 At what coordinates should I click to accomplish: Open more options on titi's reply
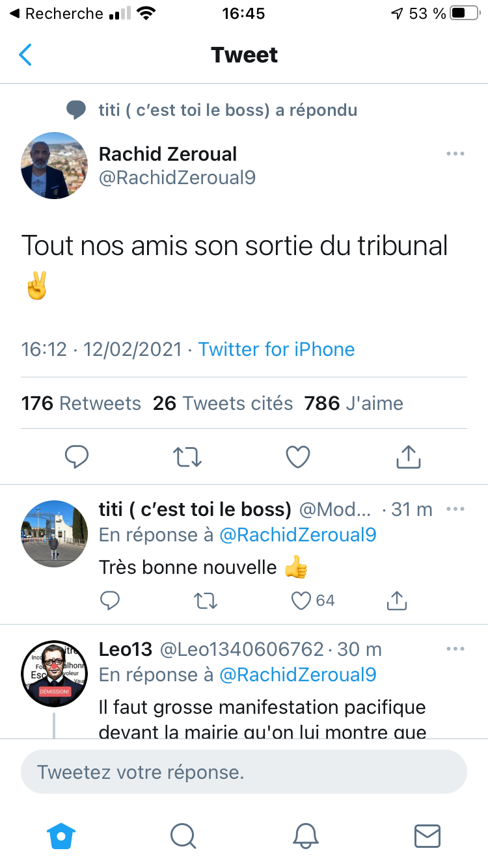pyautogui.click(x=455, y=509)
